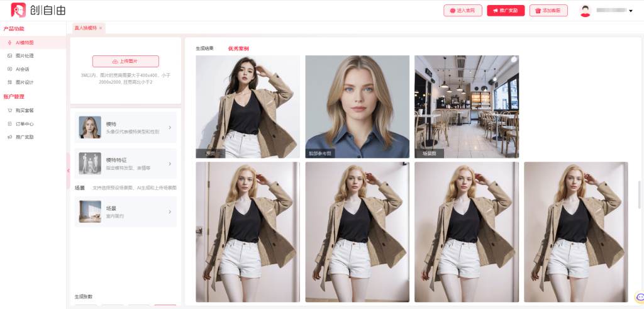Open 订单中心 order center
This screenshot has width=644, height=309.
tap(25, 123)
